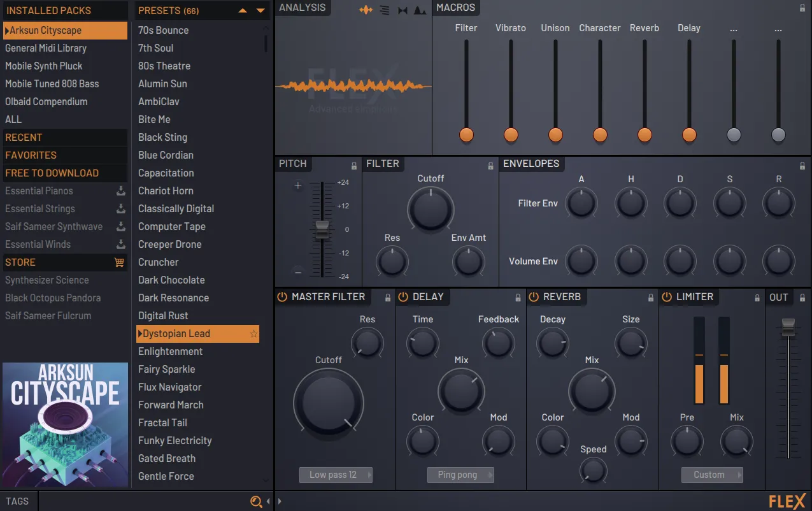This screenshot has height=511, width=812.
Task: Click the Limiter panel lock icon
Action: coord(757,298)
